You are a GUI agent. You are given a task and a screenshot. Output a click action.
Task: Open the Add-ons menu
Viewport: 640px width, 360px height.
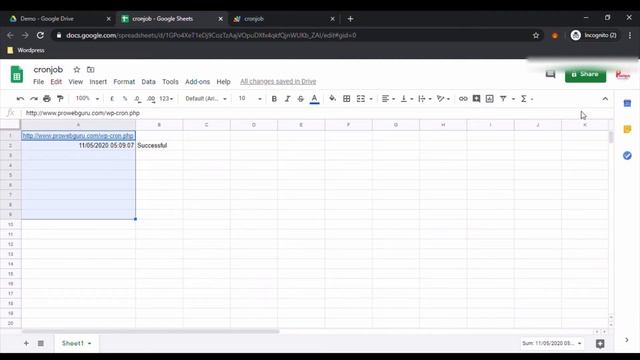[198, 82]
